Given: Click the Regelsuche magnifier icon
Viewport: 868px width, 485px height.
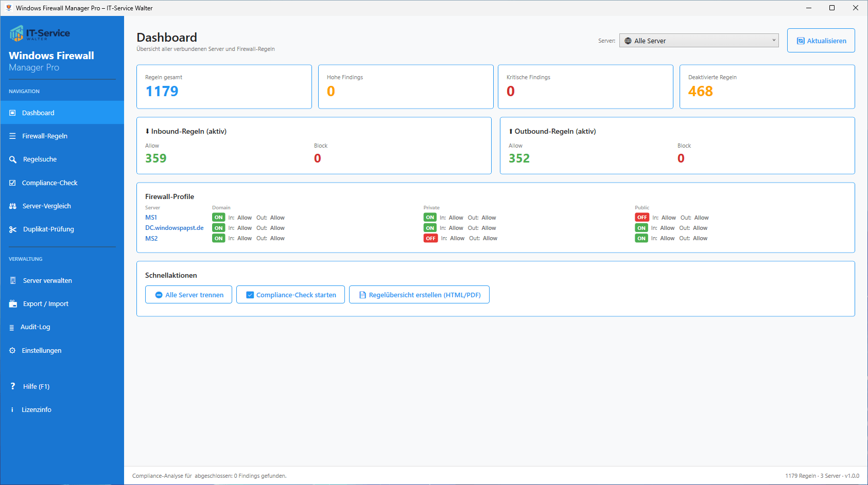Looking at the screenshot, I should [13, 159].
